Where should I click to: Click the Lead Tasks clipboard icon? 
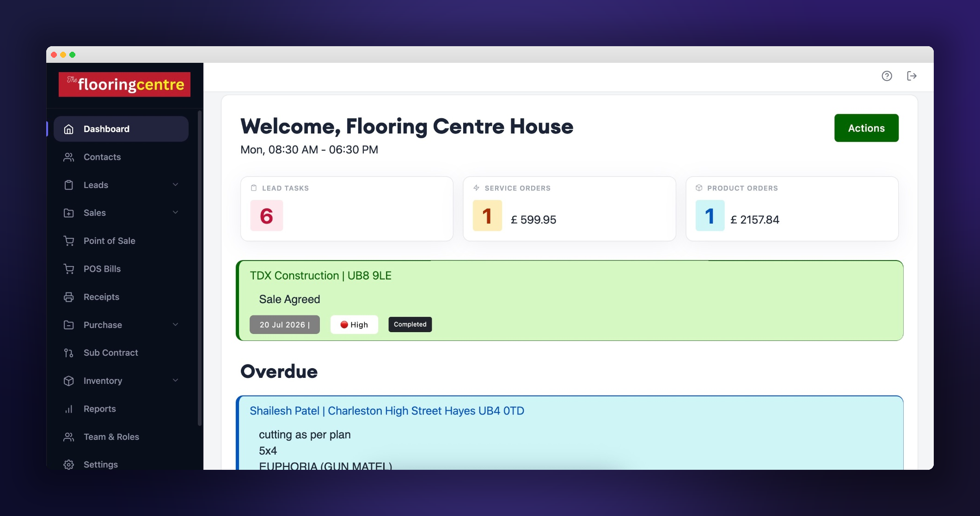[254, 188]
